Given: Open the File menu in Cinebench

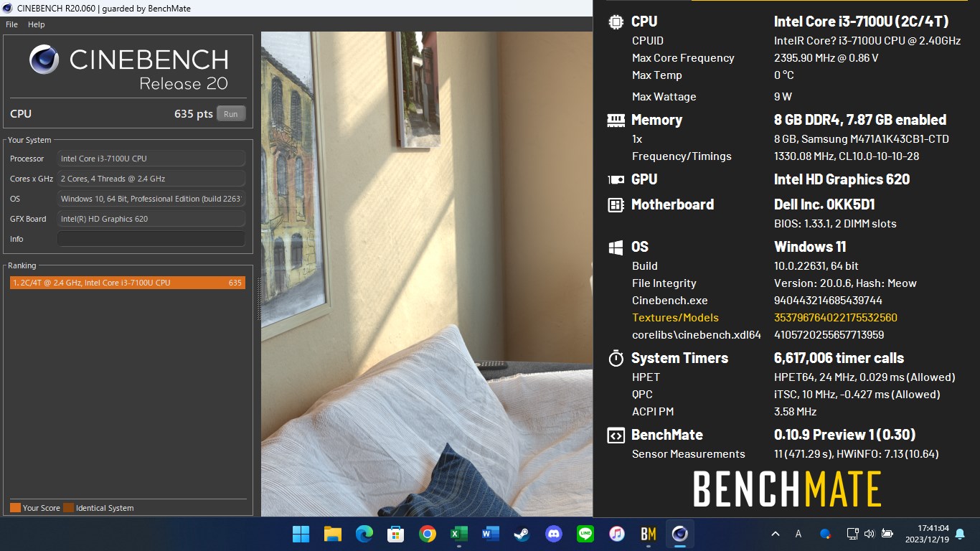Looking at the screenshot, I should 11,24.
